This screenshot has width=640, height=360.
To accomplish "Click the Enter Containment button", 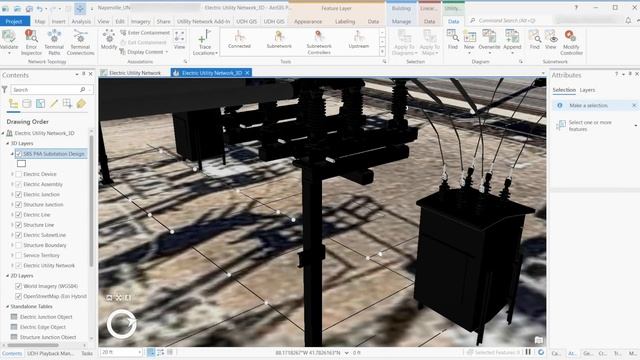I will pos(145,33).
